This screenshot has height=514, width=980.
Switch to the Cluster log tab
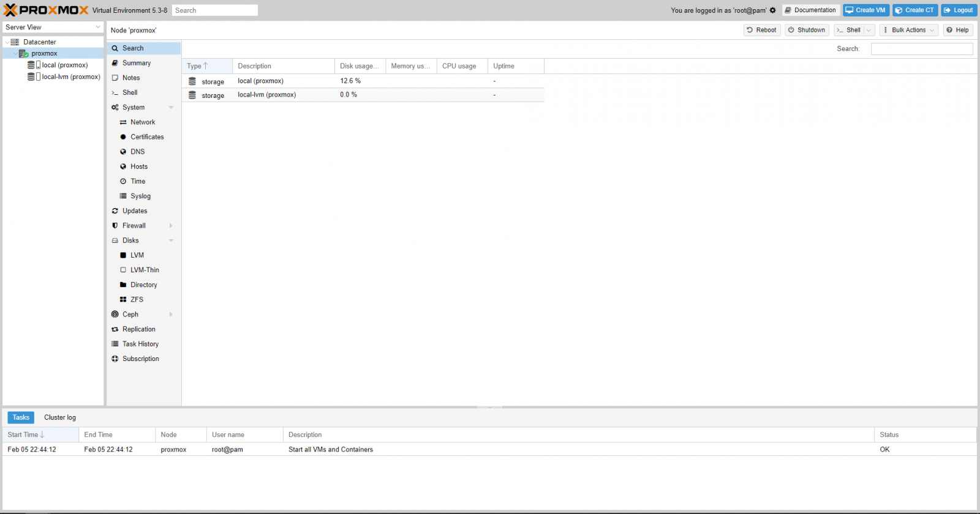tap(60, 417)
